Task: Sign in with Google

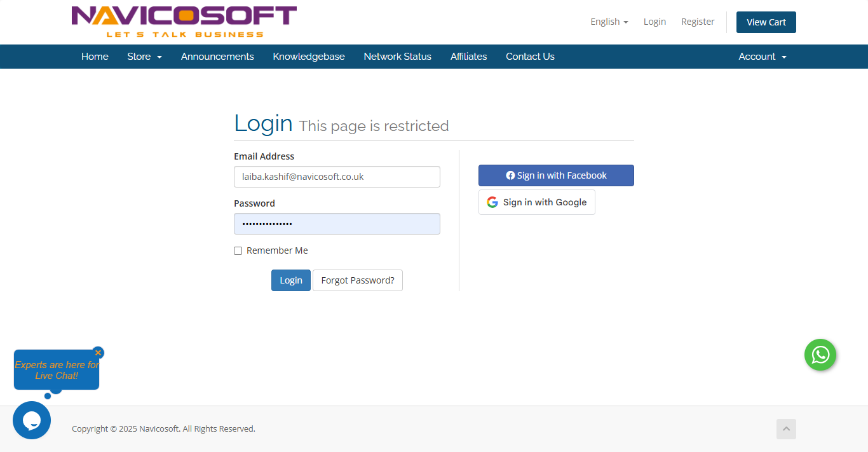Action: (x=536, y=202)
